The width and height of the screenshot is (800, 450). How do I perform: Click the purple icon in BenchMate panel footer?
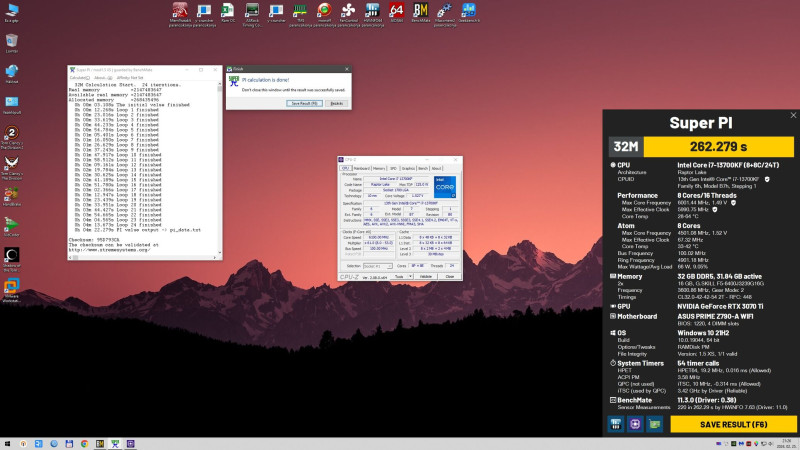click(x=635, y=424)
